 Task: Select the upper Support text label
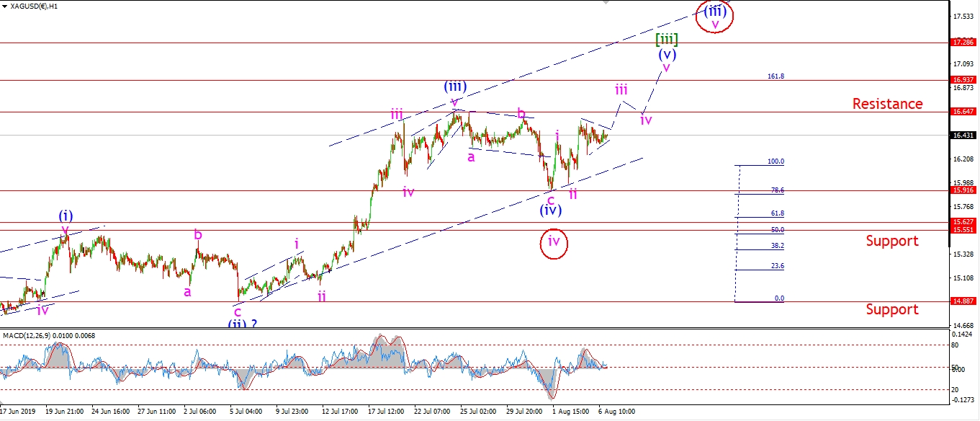point(892,241)
